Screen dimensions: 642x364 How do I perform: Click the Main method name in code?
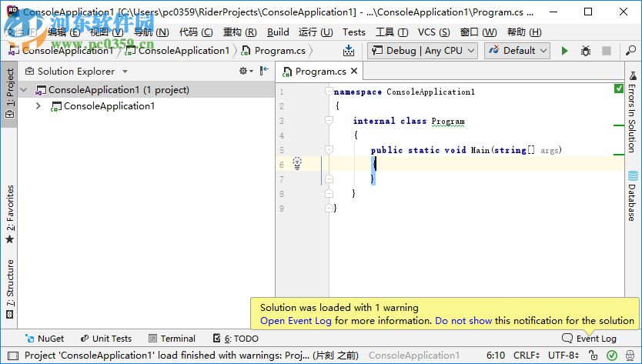[480, 150]
